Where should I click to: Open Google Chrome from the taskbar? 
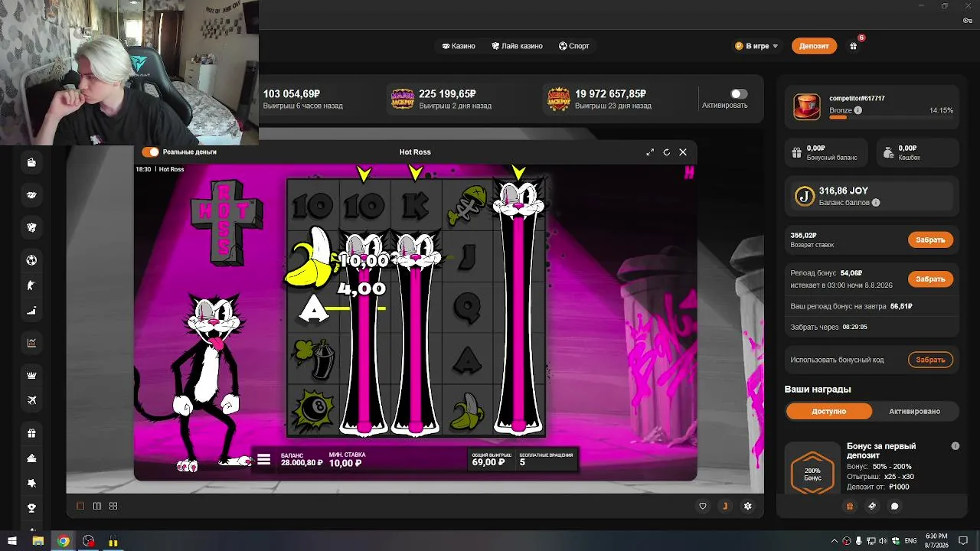pyautogui.click(x=64, y=541)
